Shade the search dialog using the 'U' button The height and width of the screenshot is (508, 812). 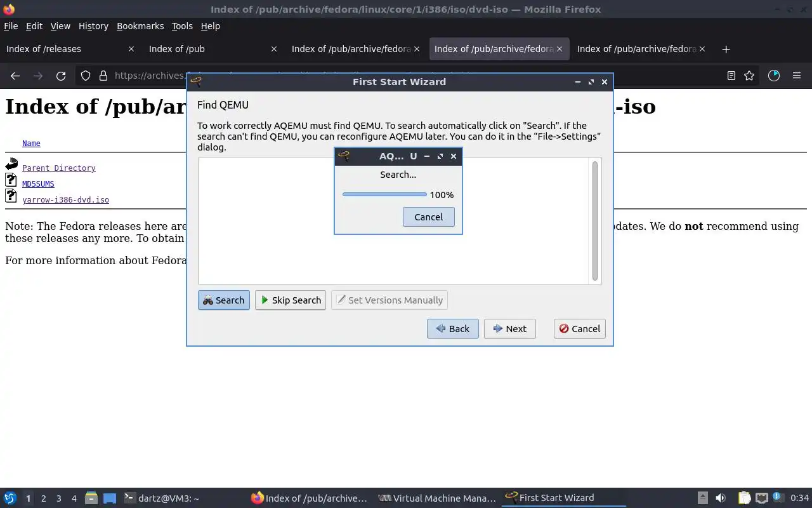pyautogui.click(x=414, y=156)
